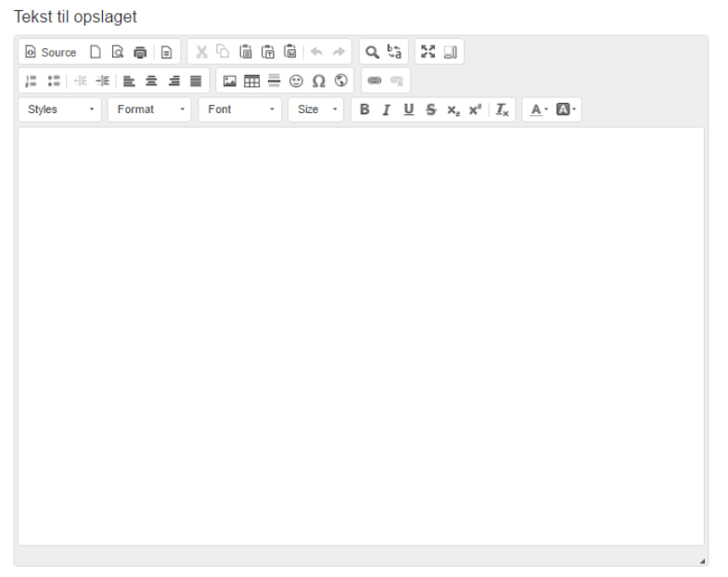The image size is (728, 577).
Task: Align text left
Action: click(129, 81)
